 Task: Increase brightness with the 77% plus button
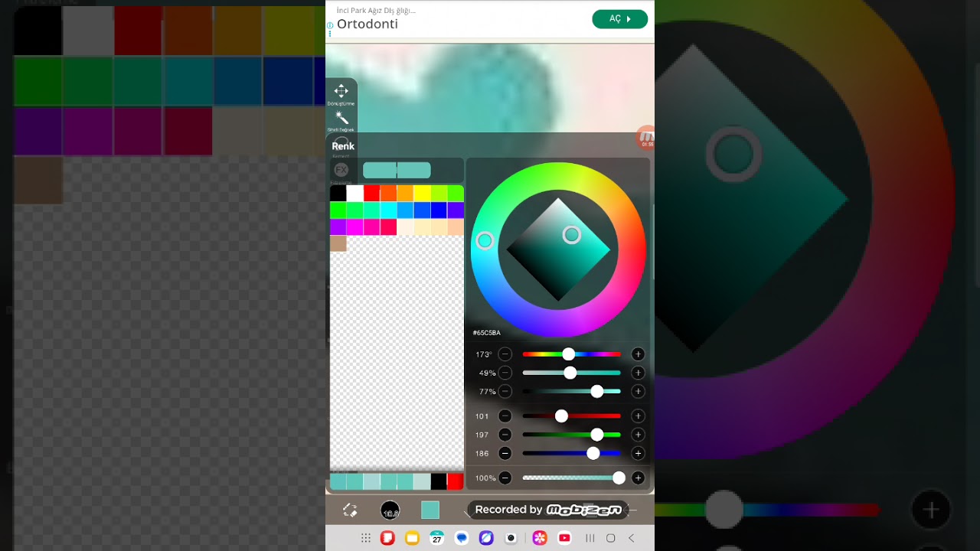click(x=638, y=391)
